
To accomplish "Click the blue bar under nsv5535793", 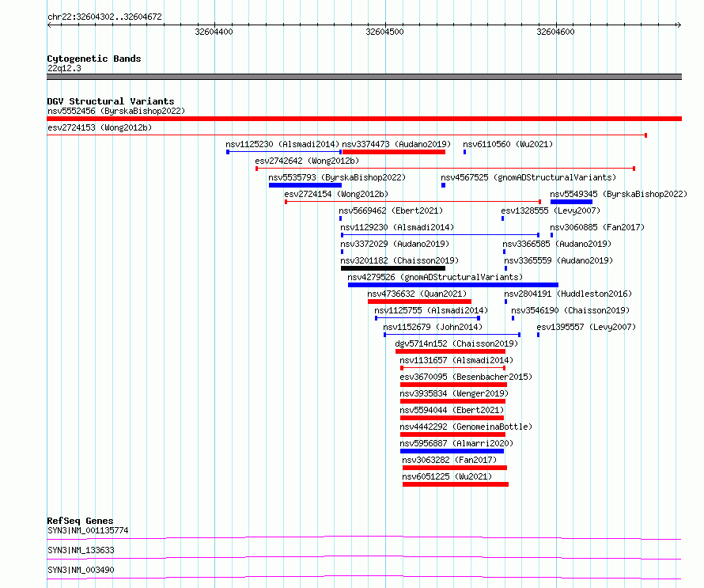I will point(305,185).
